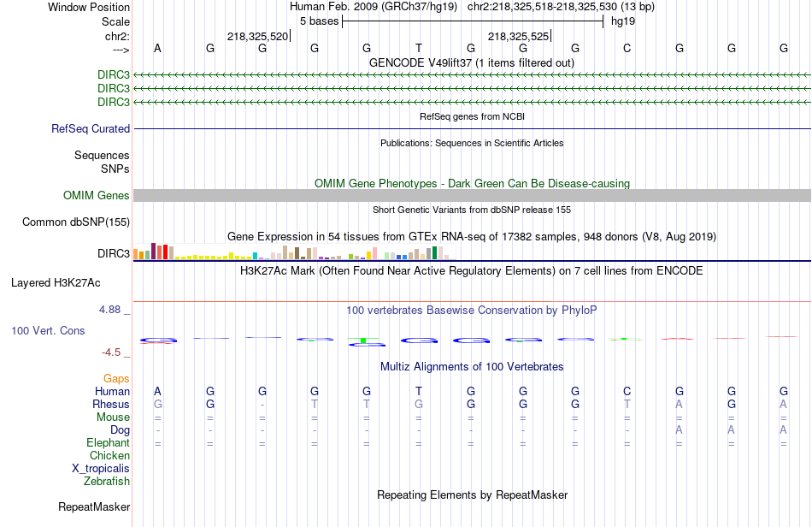Click the middle DIRC3 GENCODE transcript label
The image size is (812, 527).
114,89
